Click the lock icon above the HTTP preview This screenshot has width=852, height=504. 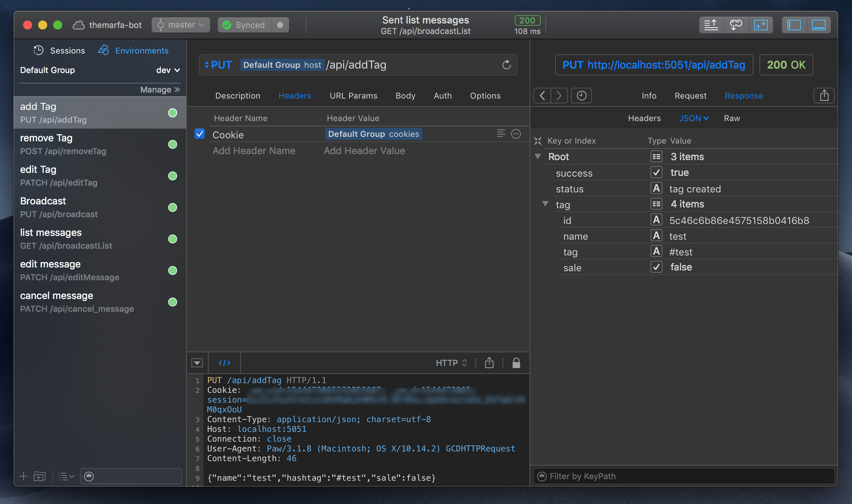[516, 363]
